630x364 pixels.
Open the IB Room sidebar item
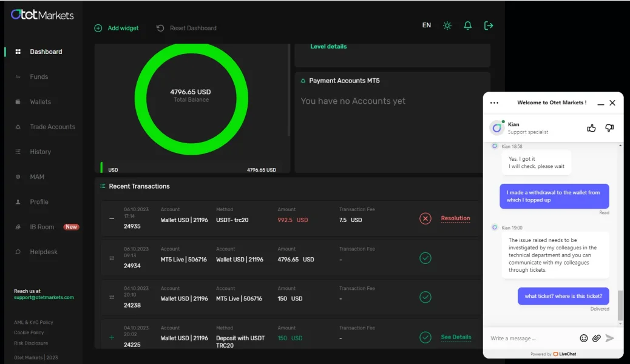(42, 227)
